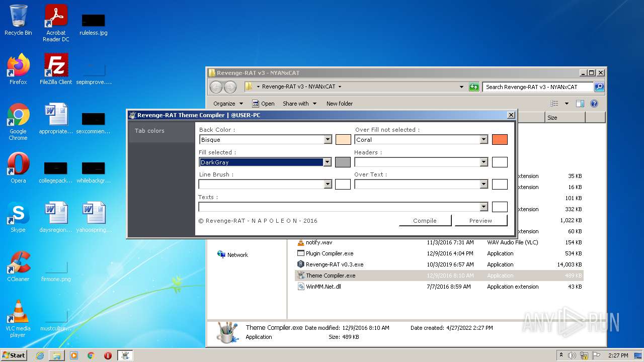Image resolution: width=644 pixels, height=362 pixels.
Task: Open Internet Explorer from the taskbar
Action: tap(40, 355)
